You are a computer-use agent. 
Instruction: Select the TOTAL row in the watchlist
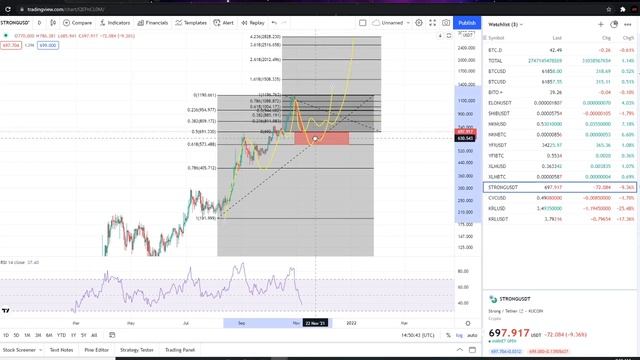[x=560, y=61]
